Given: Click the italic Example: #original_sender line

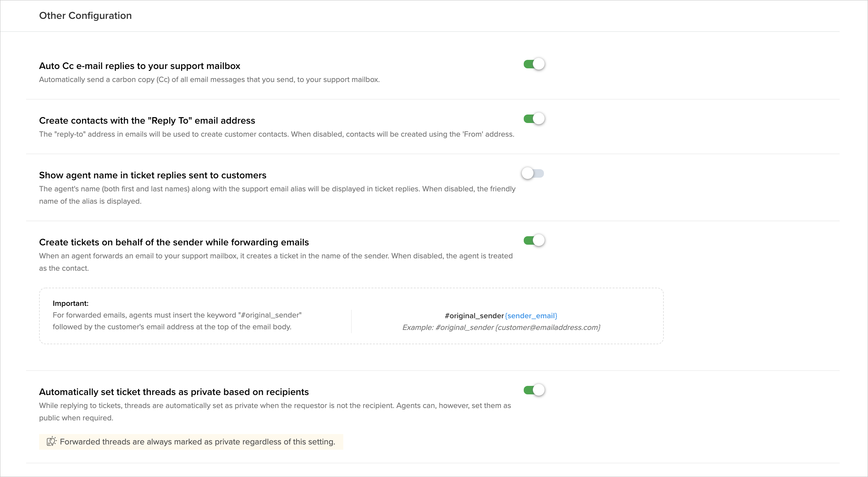Looking at the screenshot, I should pos(501,328).
